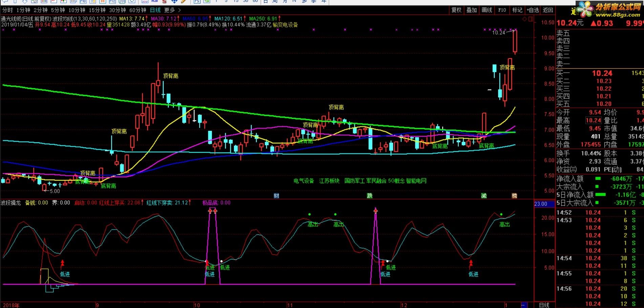Click 2018年 on the timeline
The image size is (644, 308).
coord(11,305)
